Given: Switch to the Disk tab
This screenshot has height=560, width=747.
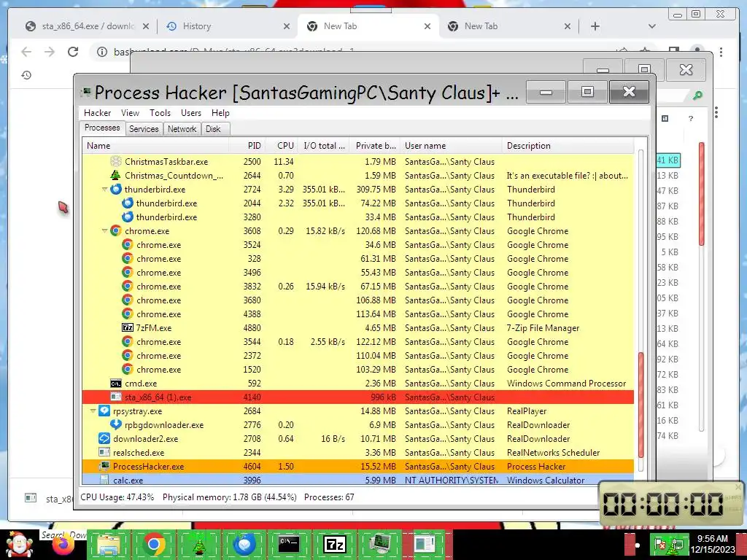Looking at the screenshot, I should click(214, 129).
